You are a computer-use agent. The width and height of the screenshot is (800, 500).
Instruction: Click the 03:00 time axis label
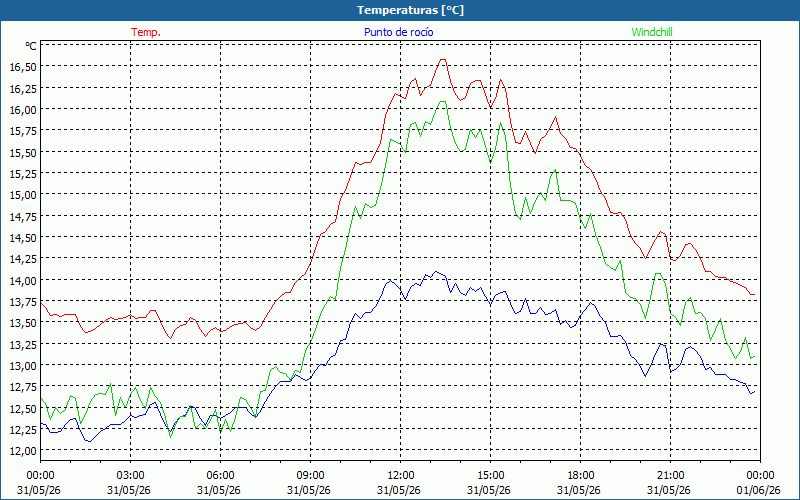click(x=130, y=476)
